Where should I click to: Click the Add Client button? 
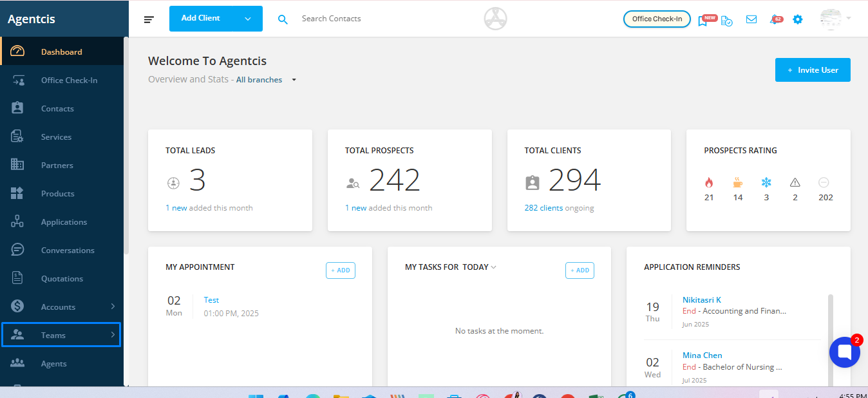pos(201,18)
